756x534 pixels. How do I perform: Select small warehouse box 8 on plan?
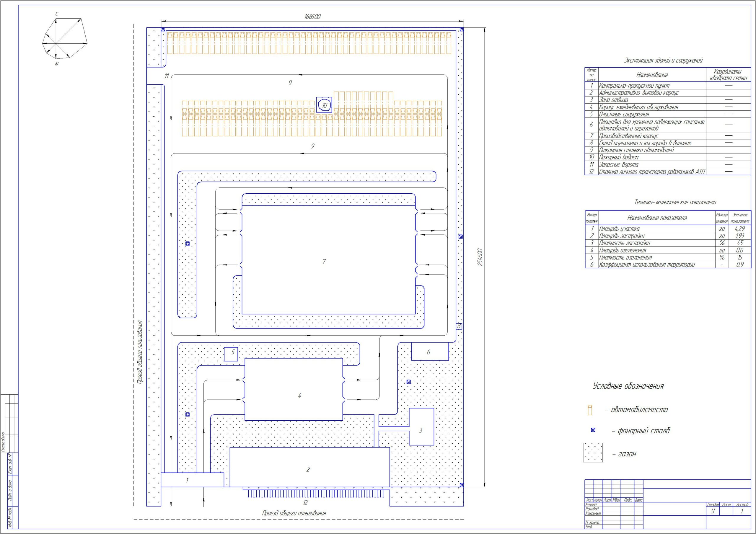pos(459,326)
